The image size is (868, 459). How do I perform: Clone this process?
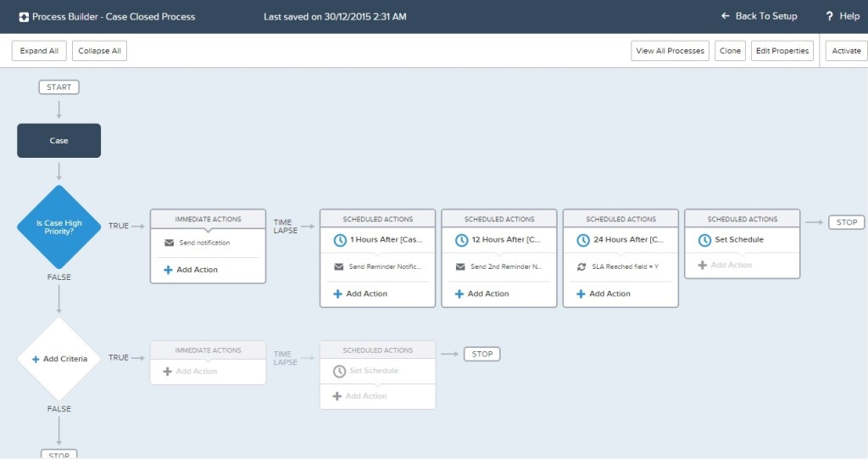click(730, 50)
